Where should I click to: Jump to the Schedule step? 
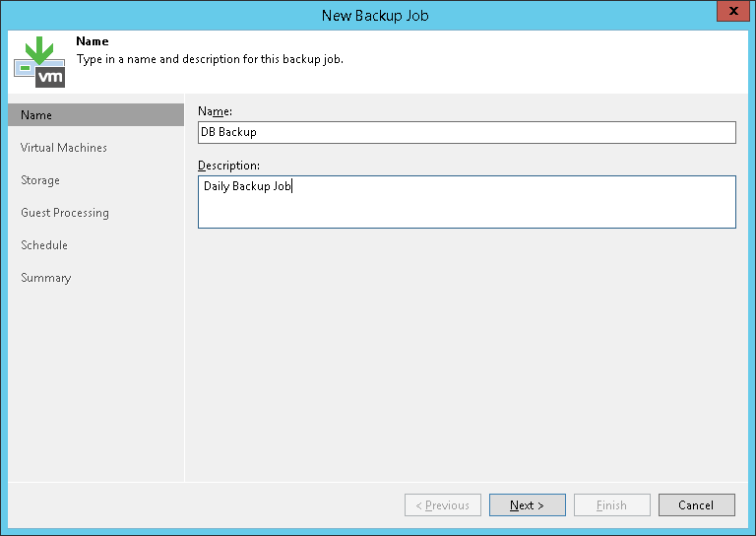point(44,245)
